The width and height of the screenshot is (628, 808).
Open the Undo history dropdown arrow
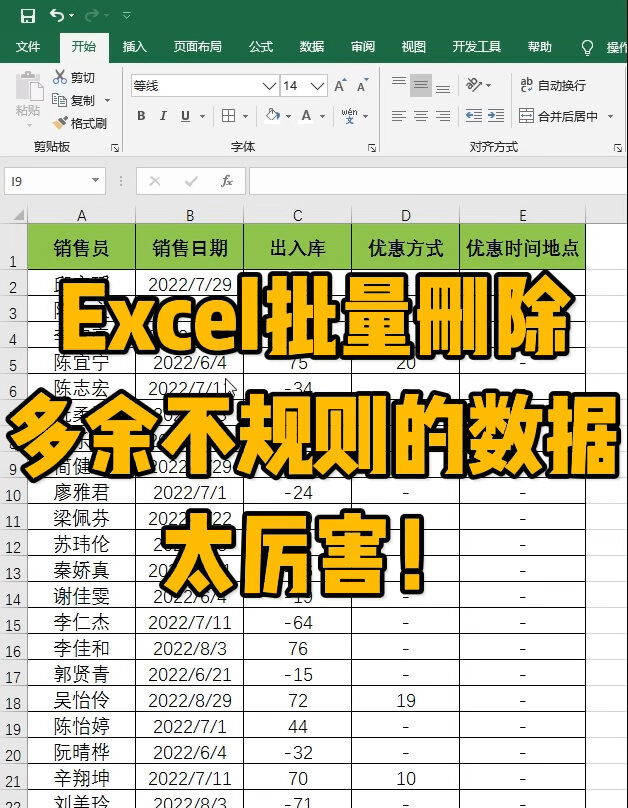(x=72, y=16)
